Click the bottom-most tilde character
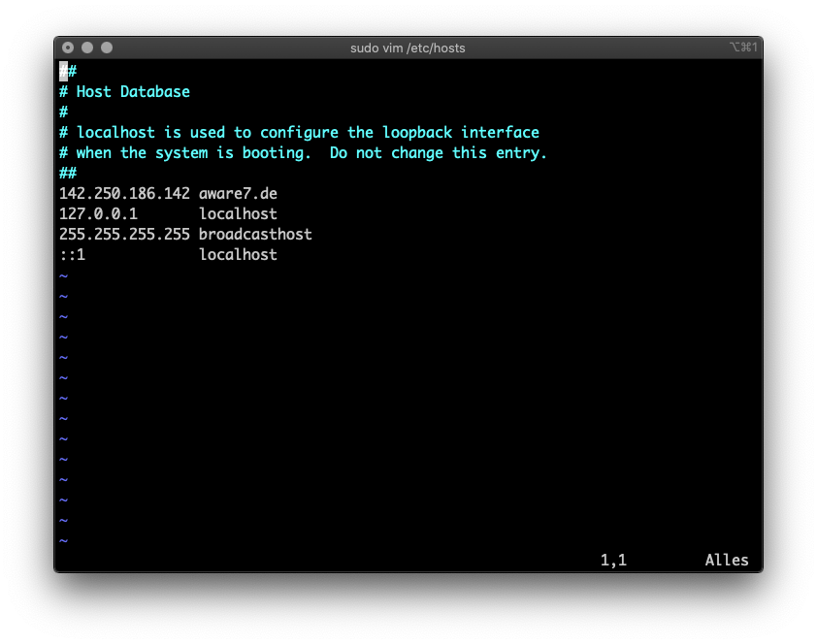Screen dimensions: 817x644 tap(64, 540)
